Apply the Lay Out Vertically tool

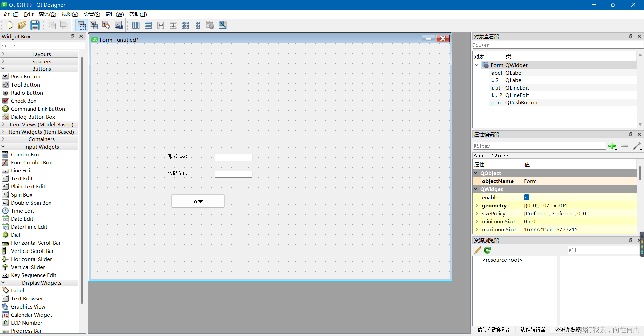[x=148, y=25]
